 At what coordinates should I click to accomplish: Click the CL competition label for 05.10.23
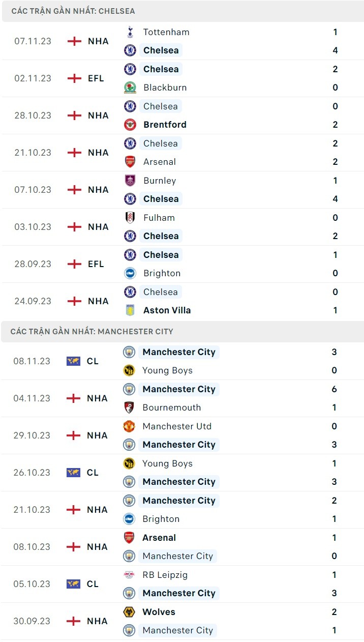click(93, 584)
